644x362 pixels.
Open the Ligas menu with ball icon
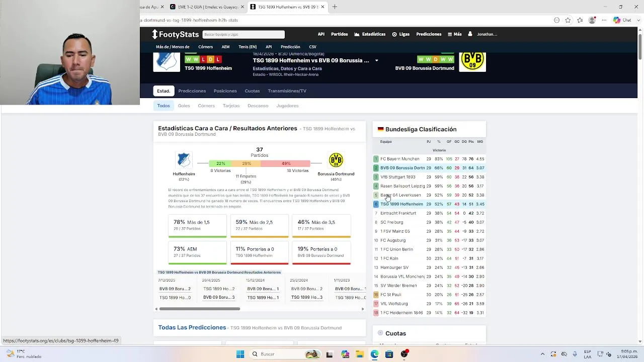[400, 34]
